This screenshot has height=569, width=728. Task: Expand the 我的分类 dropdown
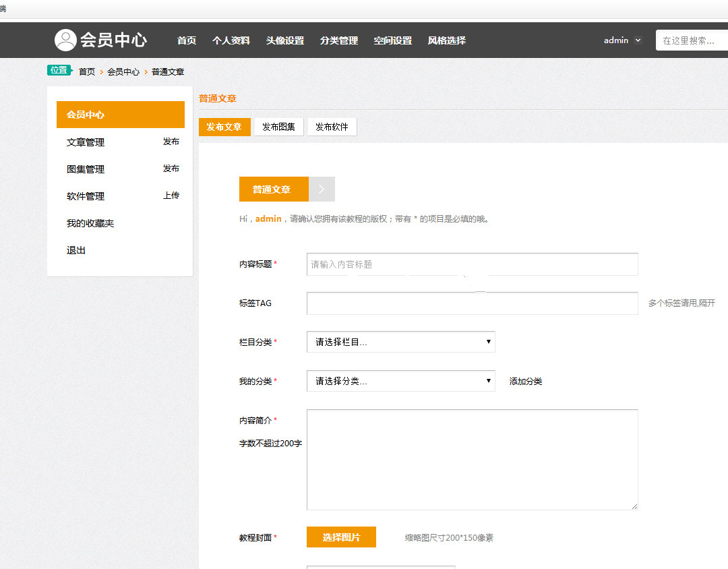click(400, 381)
